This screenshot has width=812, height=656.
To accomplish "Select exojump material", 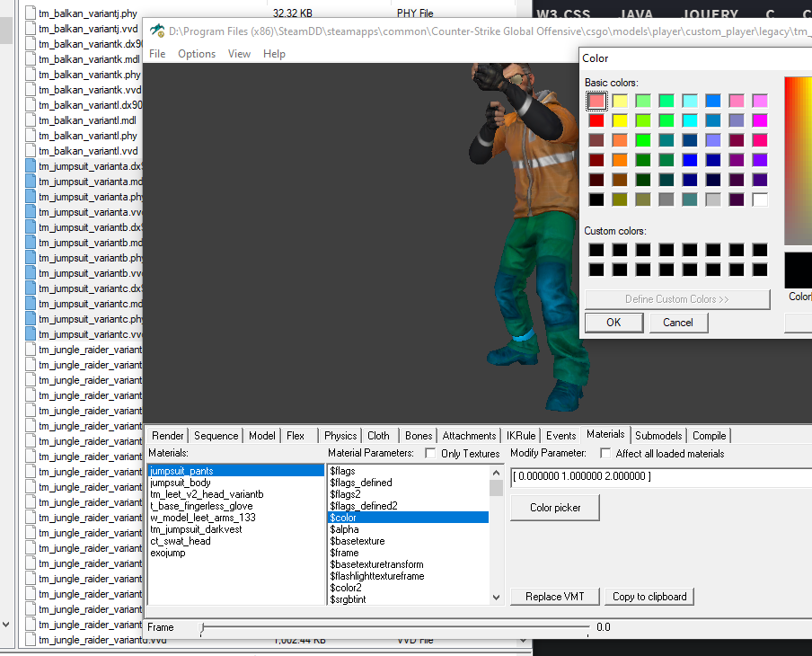I will (x=235, y=553).
